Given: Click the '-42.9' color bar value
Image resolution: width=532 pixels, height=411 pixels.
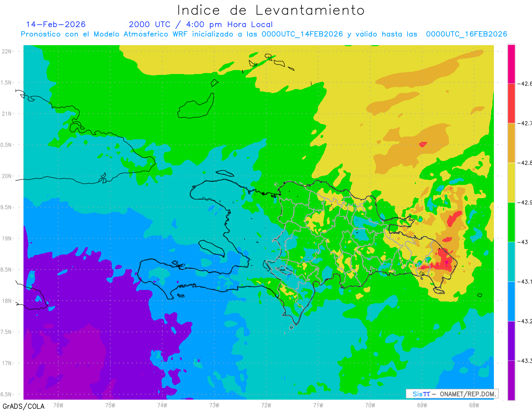Looking at the screenshot, I should click(x=525, y=202).
